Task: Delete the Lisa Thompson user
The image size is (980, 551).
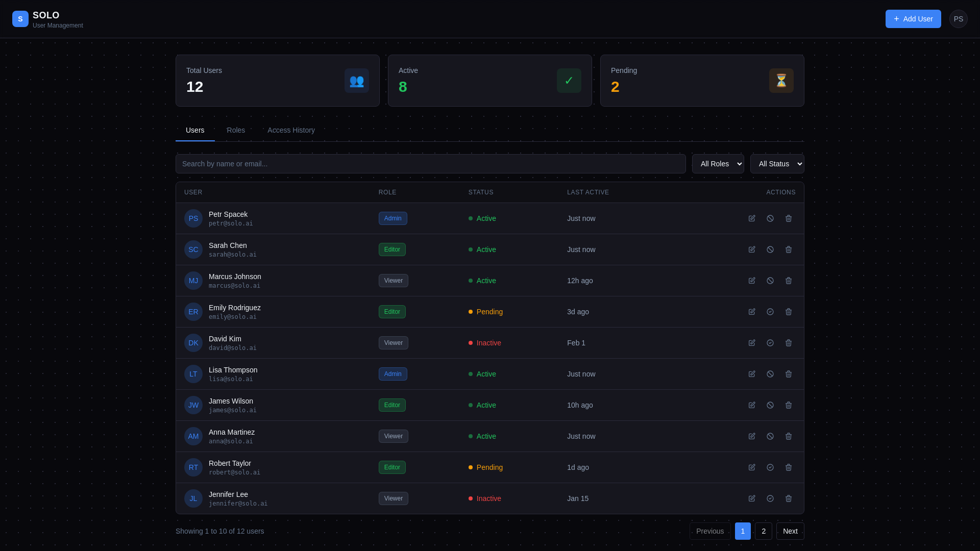Action: pyautogui.click(x=789, y=374)
